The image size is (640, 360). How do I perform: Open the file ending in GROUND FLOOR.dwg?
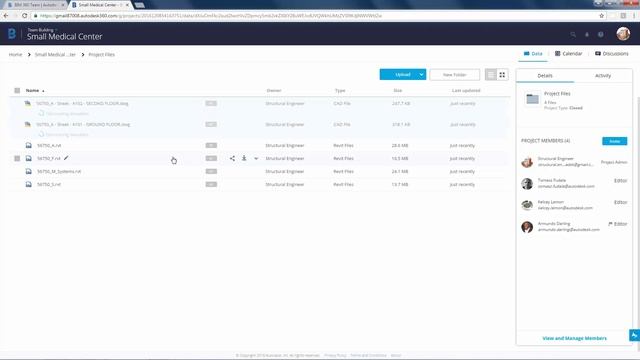click(x=83, y=124)
